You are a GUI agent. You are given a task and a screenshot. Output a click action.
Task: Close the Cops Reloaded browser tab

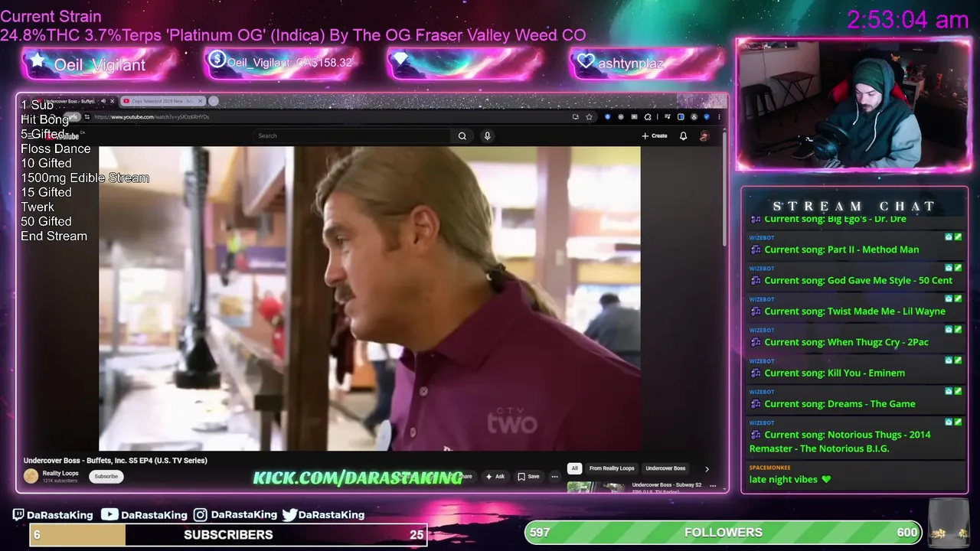(200, 101)
